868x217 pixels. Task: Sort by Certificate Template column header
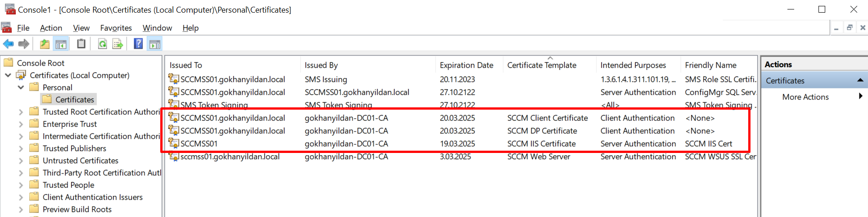pyautogui.click(x=550, y=65)
